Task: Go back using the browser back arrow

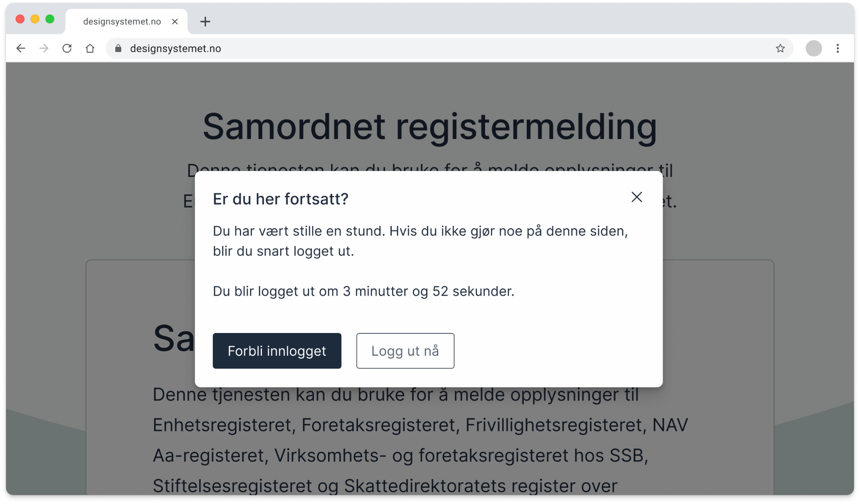Action: point(21,49)
